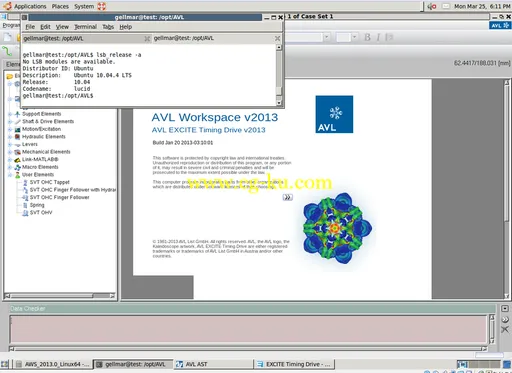Expand the Shaft & Drive Elements node
Viewport: 512px width, 373px height.
[x=10, y=122]
